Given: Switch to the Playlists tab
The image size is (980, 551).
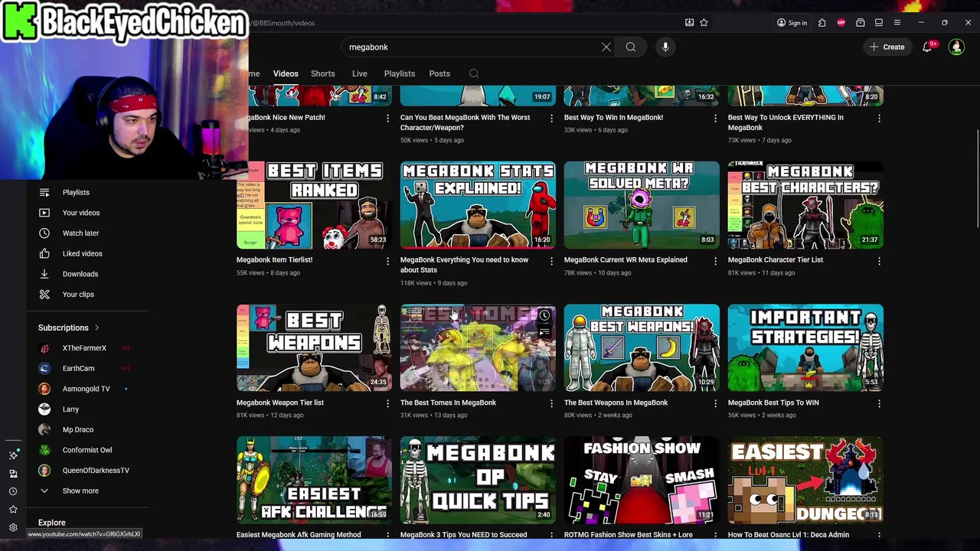Looking at the screenshot, I should tap(399, 73).
